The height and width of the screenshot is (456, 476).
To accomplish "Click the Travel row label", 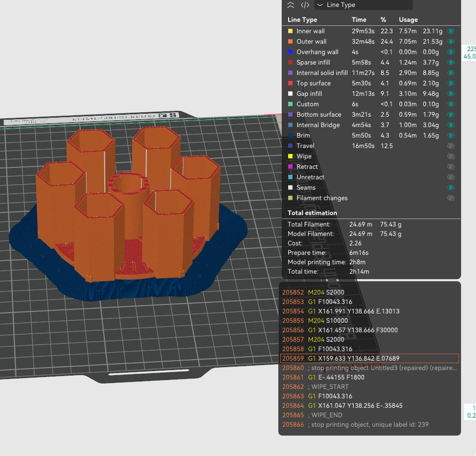I will click(x=305, y=146).
